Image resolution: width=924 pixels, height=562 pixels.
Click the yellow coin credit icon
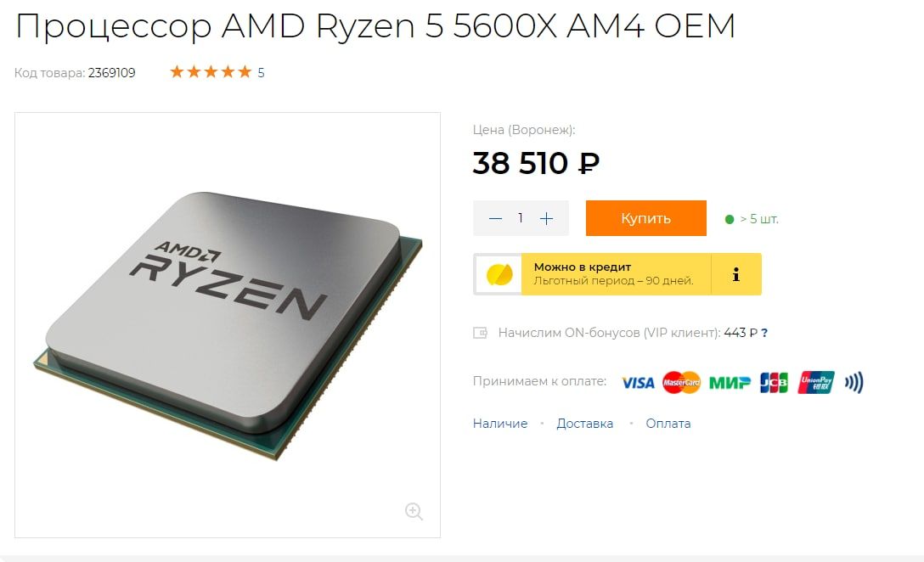[x=499, y=274]
